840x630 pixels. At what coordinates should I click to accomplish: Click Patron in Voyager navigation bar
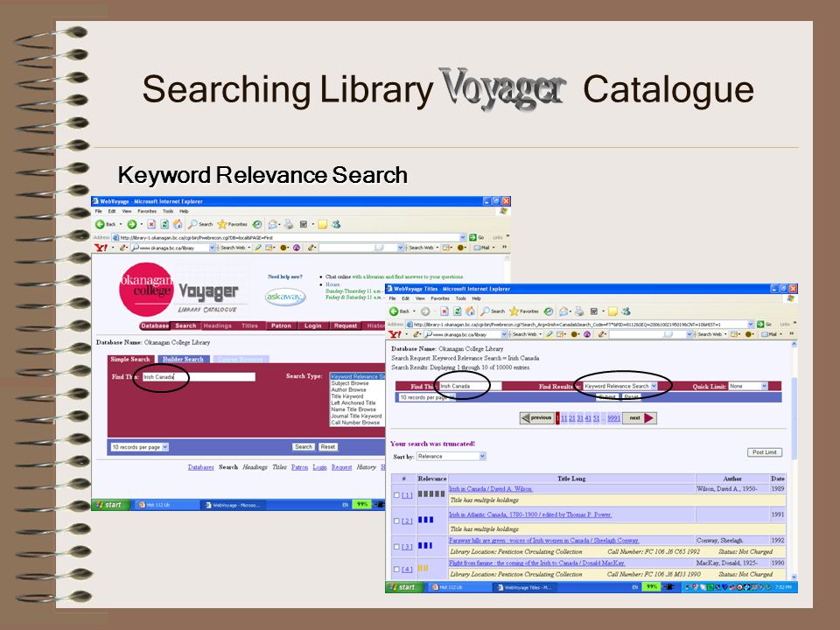(x=281, y=325)
